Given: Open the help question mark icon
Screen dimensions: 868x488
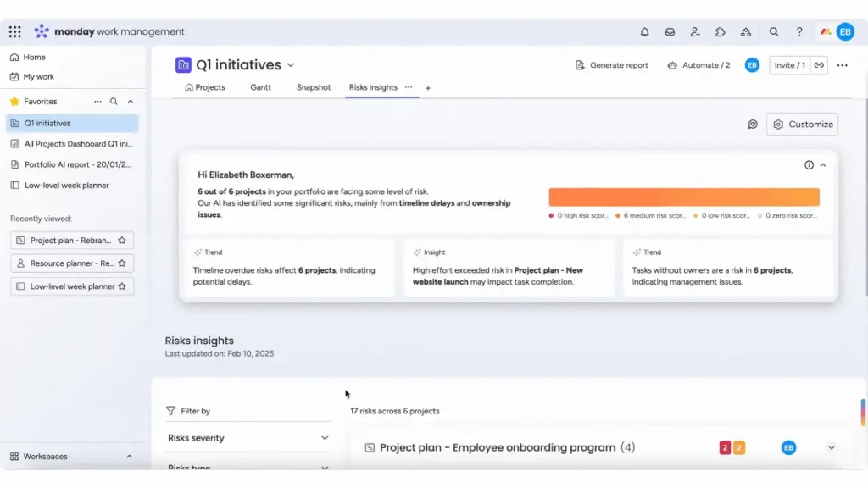Looking at the screenshot, I should [x=798, y=32].
